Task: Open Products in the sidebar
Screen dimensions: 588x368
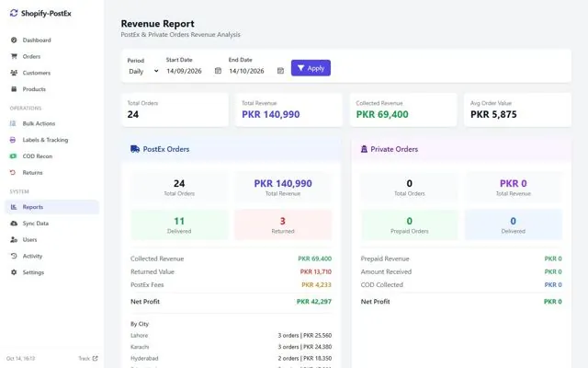Action: 51,89
